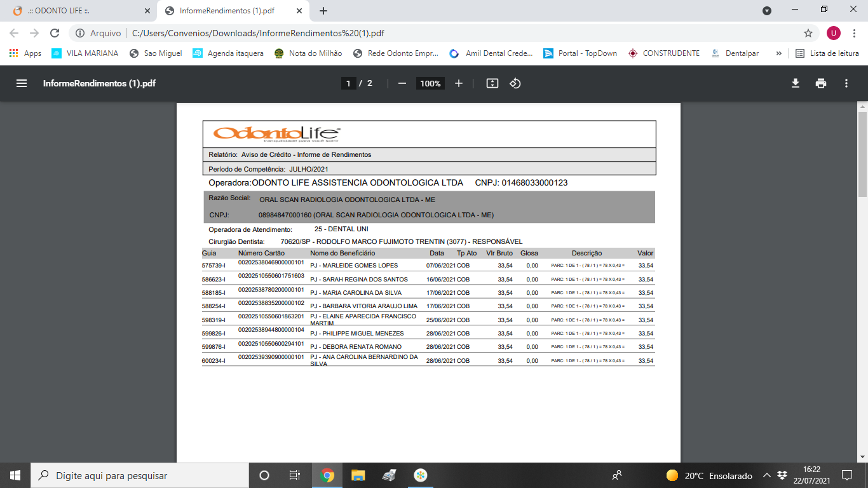Open the Dropbox tray icon
868x488 pixels.
[x=782, y=475]
